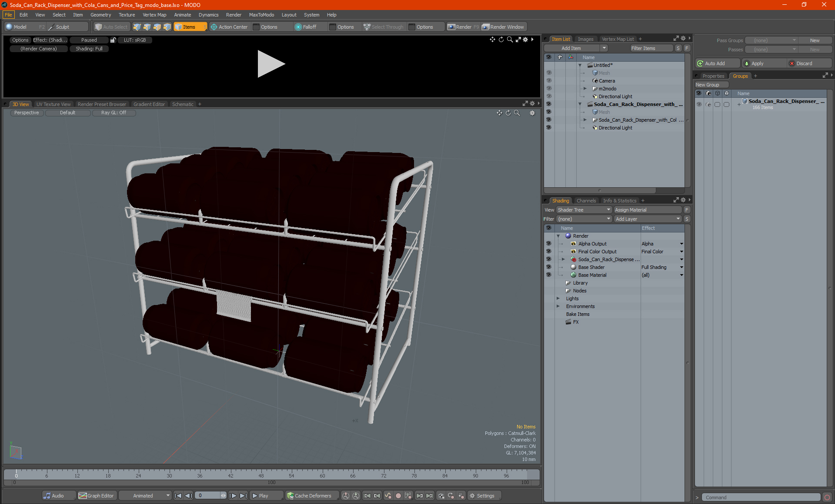Click the preview pane settings gear
Image resolution: width=835 pixels, height=504 pixels.
tap(525, 40)
